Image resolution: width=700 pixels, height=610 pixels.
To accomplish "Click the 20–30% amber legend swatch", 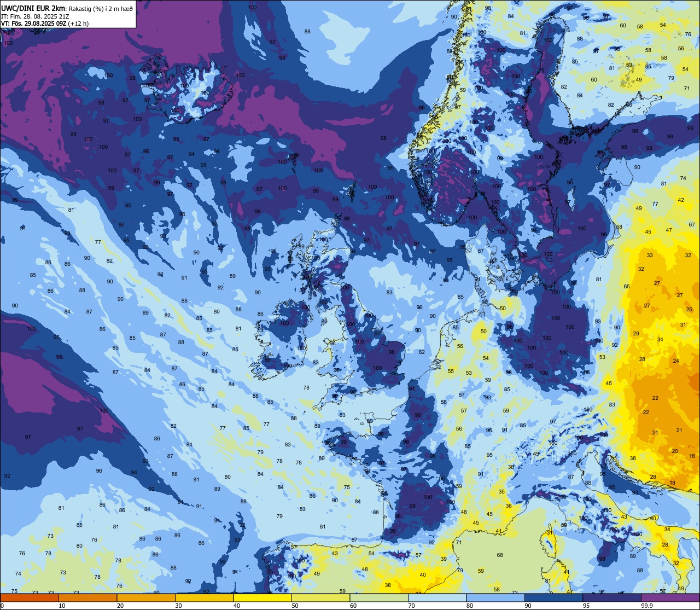I will point(146,598).
